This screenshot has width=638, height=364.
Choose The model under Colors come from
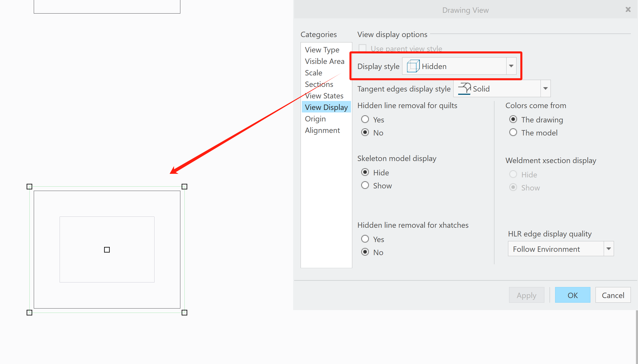(513, 132)
